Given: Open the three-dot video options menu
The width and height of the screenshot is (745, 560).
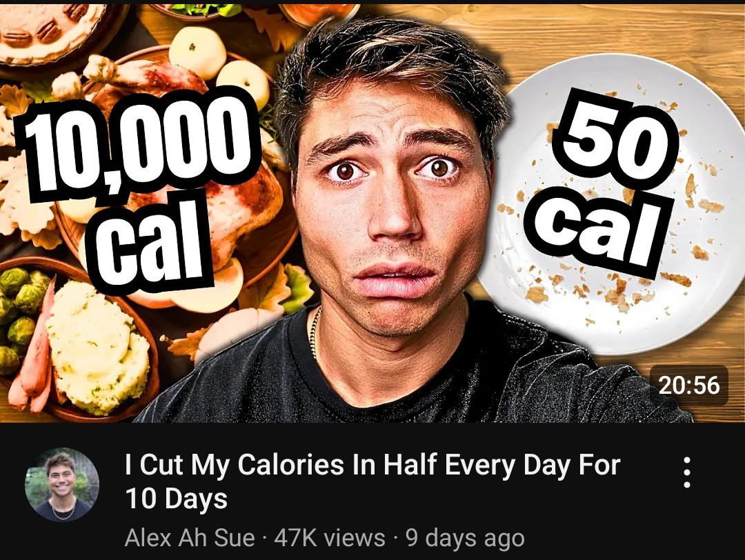Looking at the screenshot, I should (686, 472).
